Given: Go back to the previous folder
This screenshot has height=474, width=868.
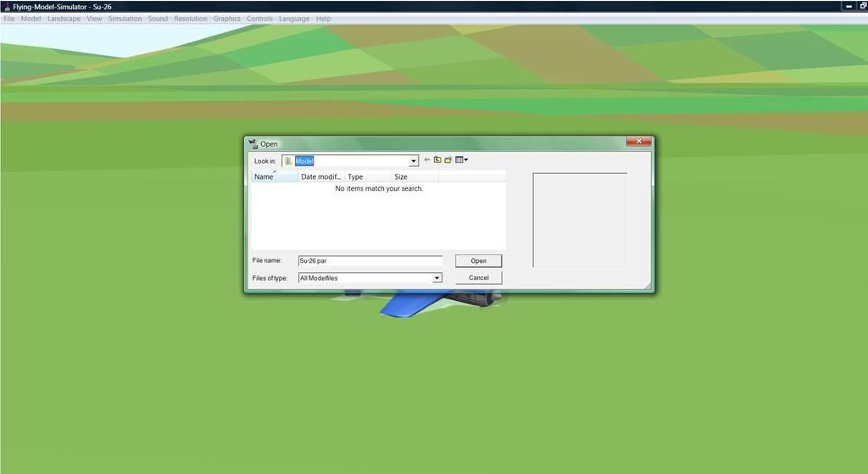Looking at the screenshot, I should [x=427, y=160].
